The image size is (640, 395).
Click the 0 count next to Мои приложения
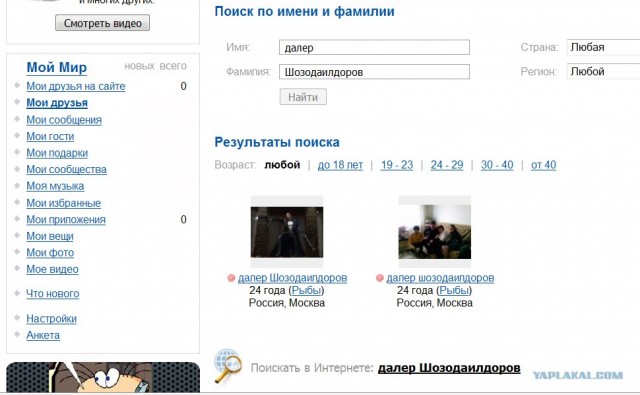click(184, 220)
